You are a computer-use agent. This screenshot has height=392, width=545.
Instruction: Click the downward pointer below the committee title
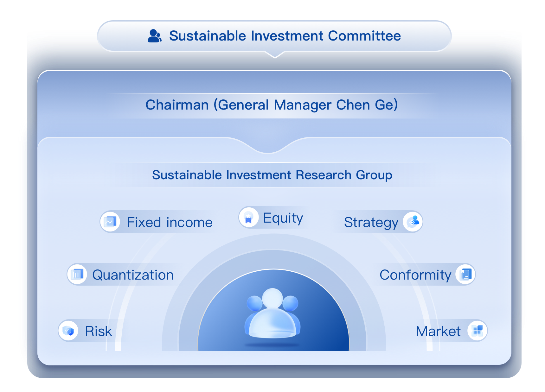(275, 55)
